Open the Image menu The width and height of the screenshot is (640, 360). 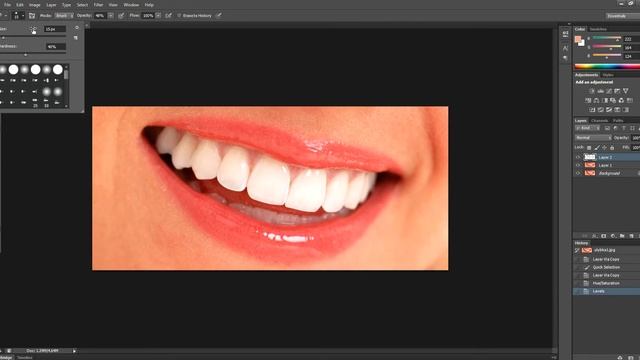tap(35, 5)
